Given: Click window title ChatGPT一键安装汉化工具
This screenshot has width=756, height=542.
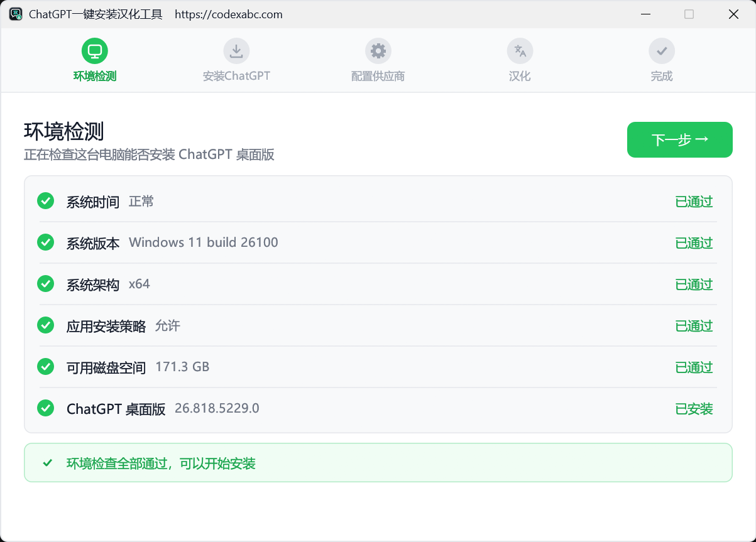Looking at the screenshot, I should click(x=96, y=14).
